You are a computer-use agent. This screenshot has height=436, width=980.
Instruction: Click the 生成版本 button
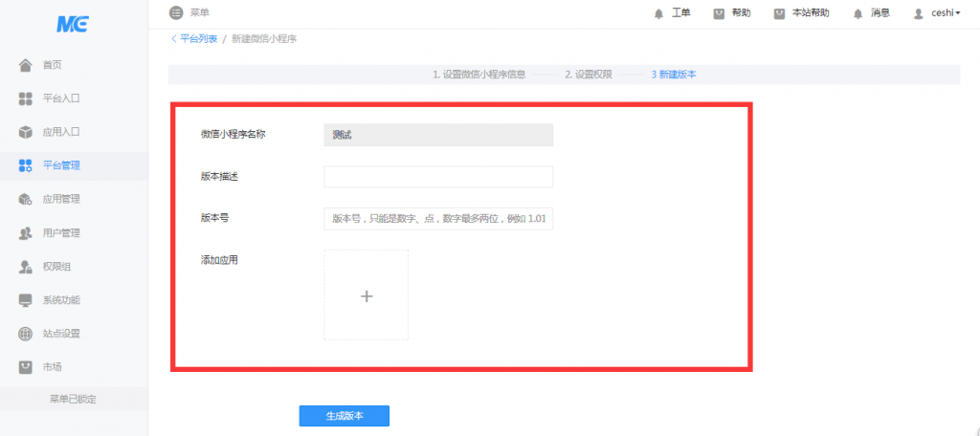[344, 416]
